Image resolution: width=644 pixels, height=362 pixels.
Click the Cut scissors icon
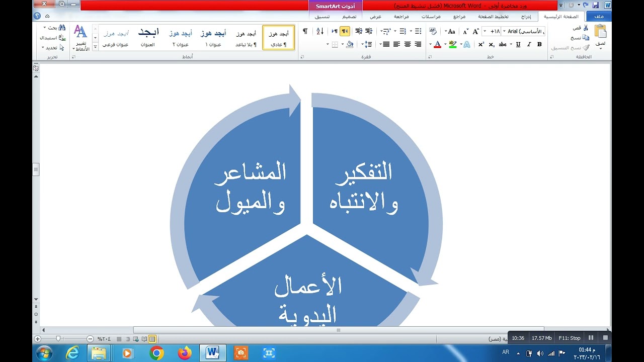pos(585,28)
